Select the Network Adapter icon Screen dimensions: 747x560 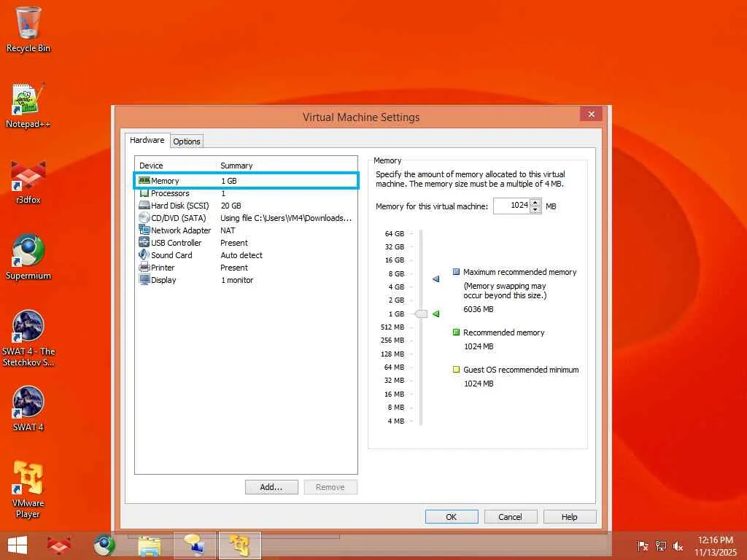(144, 230)
